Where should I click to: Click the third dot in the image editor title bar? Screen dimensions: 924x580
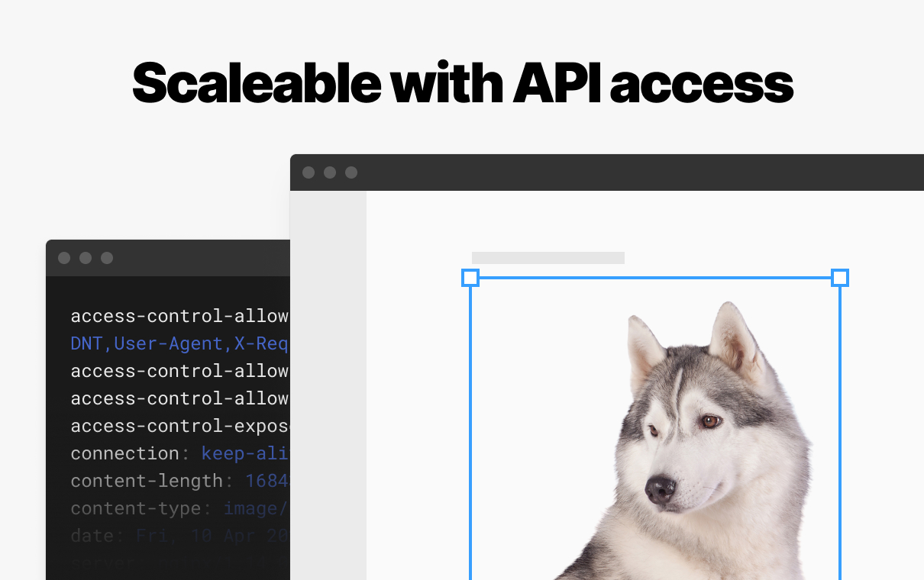coord(351,172)
